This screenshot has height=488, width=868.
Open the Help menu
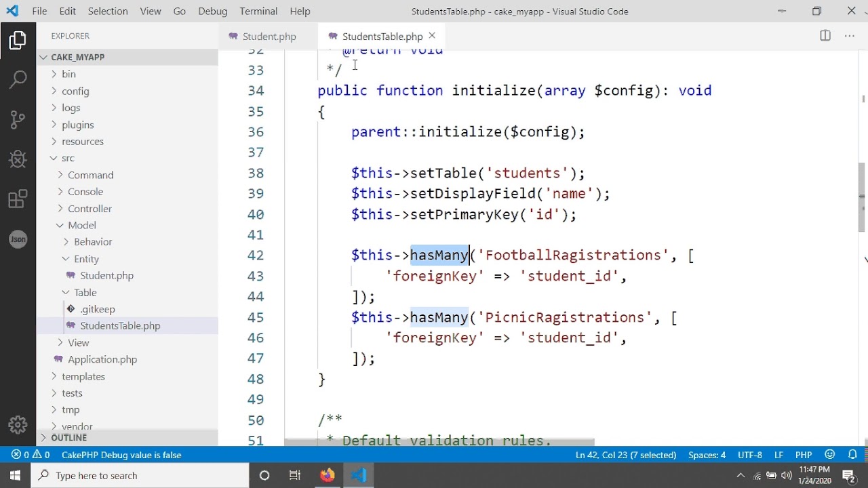[300, 11]
